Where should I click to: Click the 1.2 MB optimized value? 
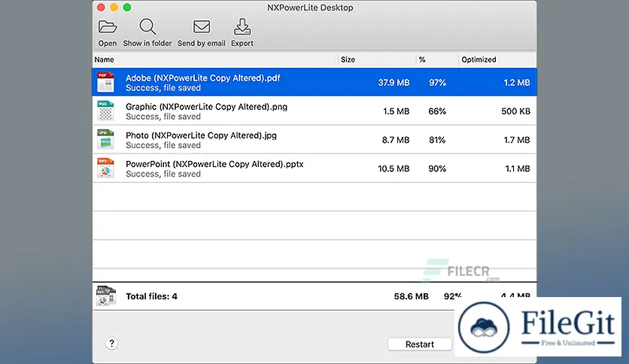pyautogui.click(x=517, y=83)
